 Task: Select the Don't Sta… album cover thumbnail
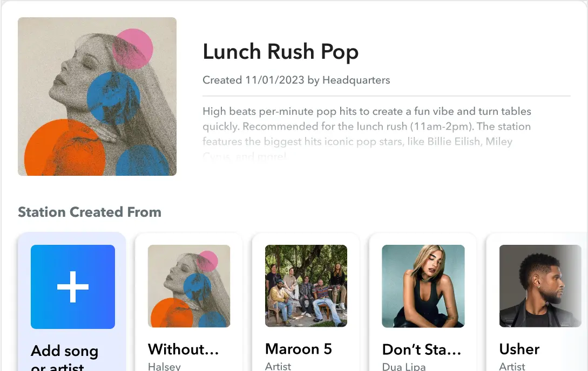pyautogui.click(x=423, y=286)
